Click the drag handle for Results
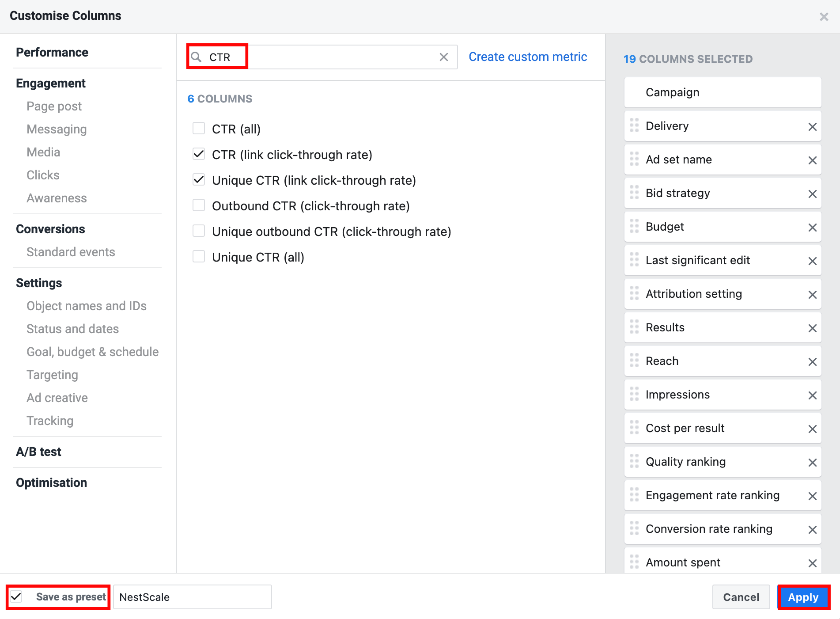The height and width of the screenshot is (619, 840). point(634,327)
